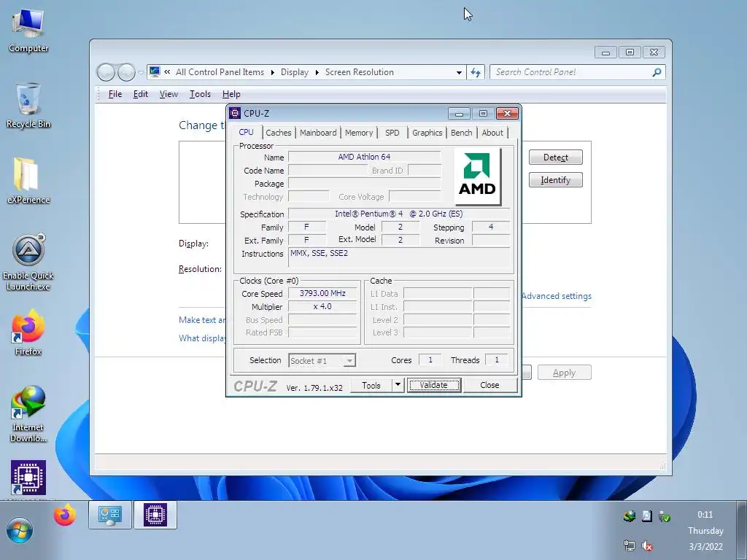The width and height of the screenshot is (747, 560).
Task: Open the Edit menu
Action: pos(141,94)
